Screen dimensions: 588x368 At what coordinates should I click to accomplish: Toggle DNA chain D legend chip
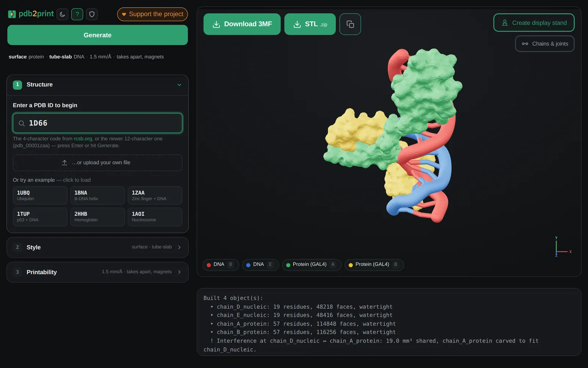[220, 265]
